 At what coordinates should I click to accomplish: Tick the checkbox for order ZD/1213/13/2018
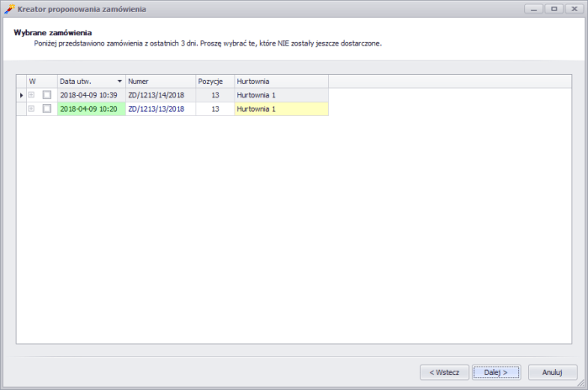tap(47, 108)
